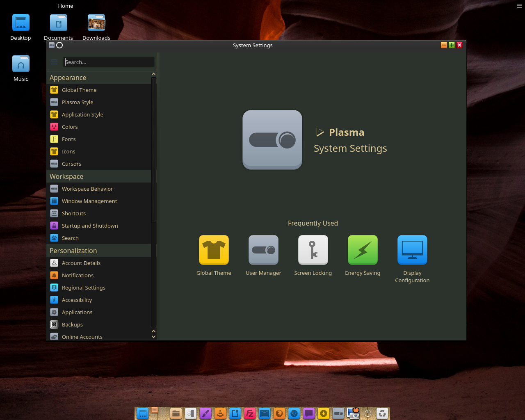Open the desktop toolbox menu at the top-right corner
This screenshot has height=420, width=525.
519,6
